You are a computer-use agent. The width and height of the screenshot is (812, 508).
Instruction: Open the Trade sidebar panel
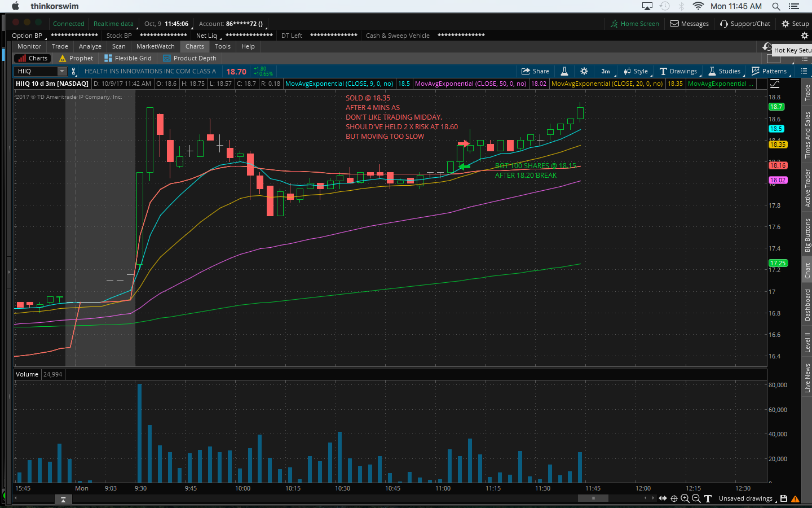tap(807, 93)
